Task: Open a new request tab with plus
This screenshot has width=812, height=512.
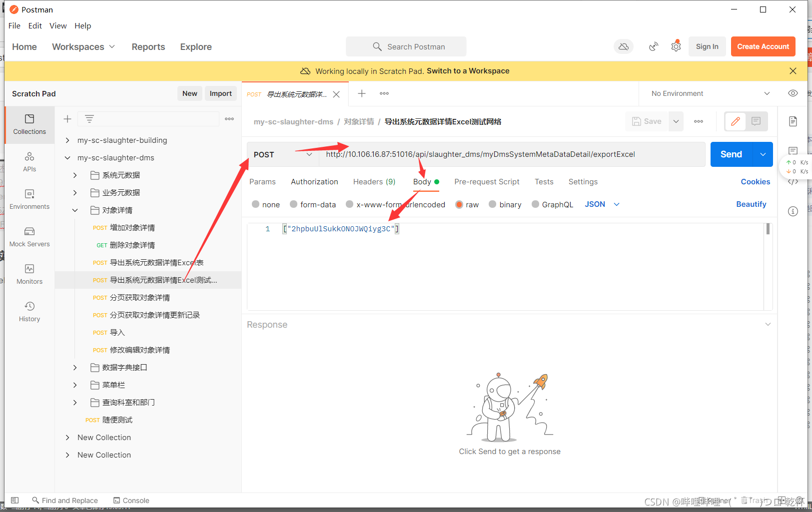Action: pyautogui.click(x=362, y=93)
